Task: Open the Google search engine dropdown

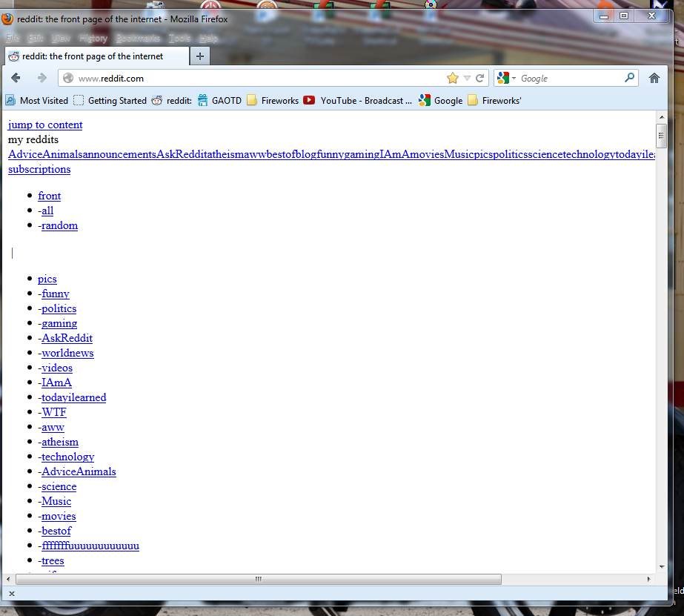Action: click(506, 78)
